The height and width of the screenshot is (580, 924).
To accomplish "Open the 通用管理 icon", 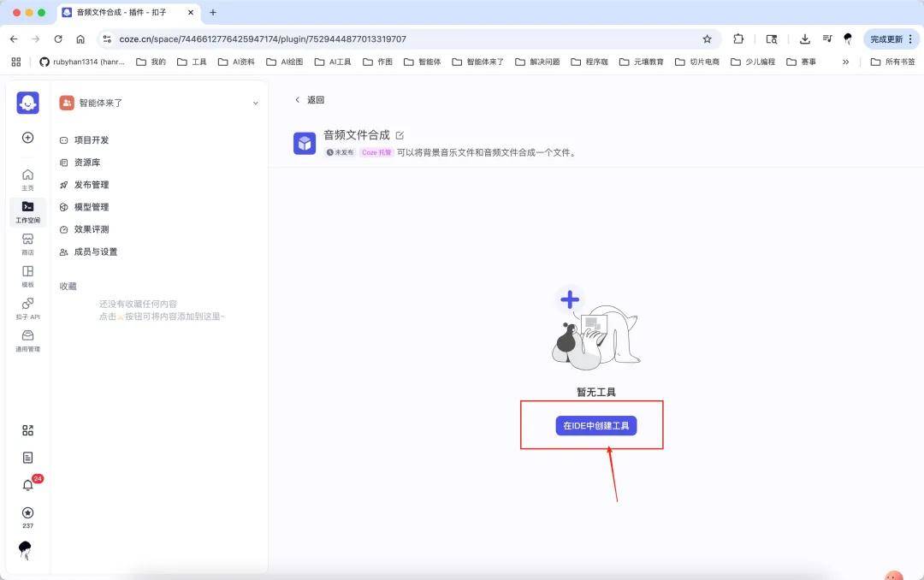I will pyautogui.click(x=27, y=340).
